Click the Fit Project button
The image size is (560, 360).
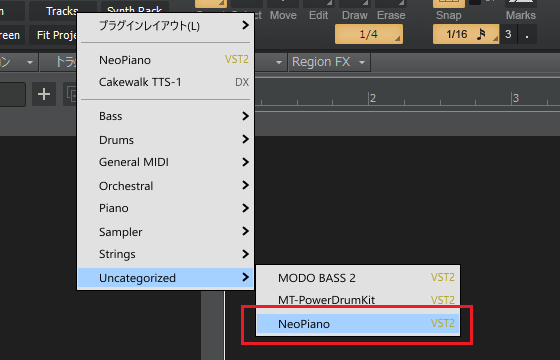pos(56,35)
